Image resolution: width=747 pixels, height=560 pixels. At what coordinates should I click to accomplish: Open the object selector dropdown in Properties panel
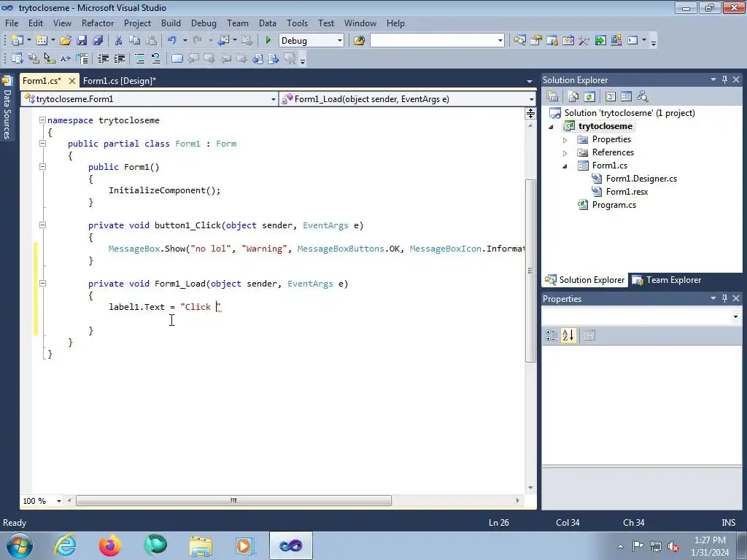(x=735, y=316)
